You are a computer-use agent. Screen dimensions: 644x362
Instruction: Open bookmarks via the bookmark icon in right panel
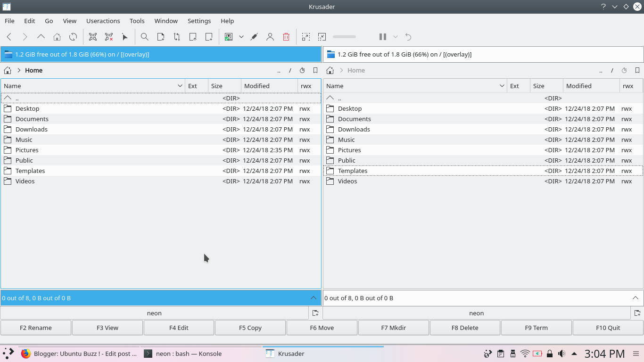pos(637,70)
